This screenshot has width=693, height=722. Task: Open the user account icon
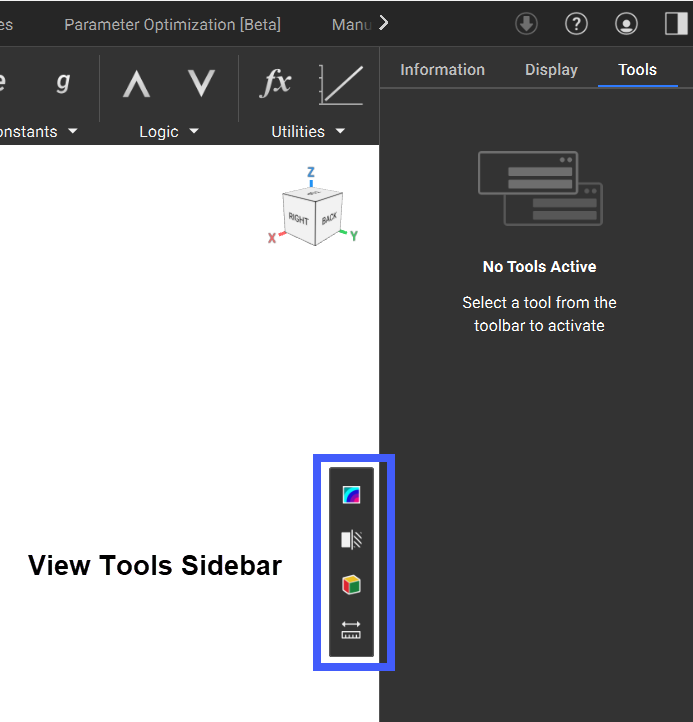coord(626,23)
